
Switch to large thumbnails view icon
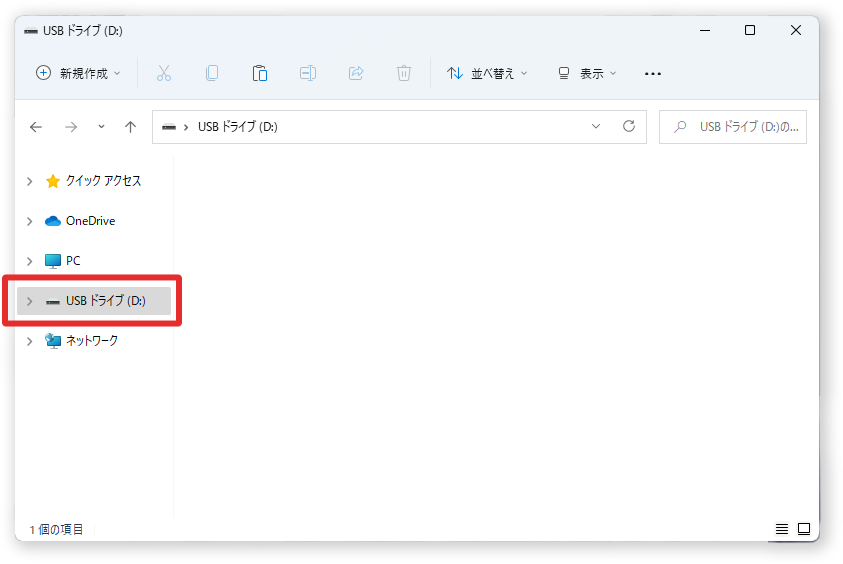pyautogui.click(x=804, y=529)
